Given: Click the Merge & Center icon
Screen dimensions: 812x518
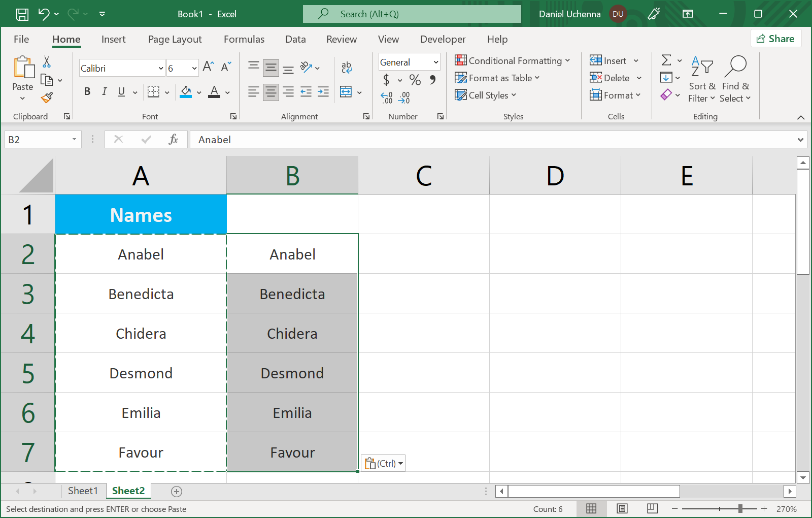Looking at the screenshot, I should point(346,92).
